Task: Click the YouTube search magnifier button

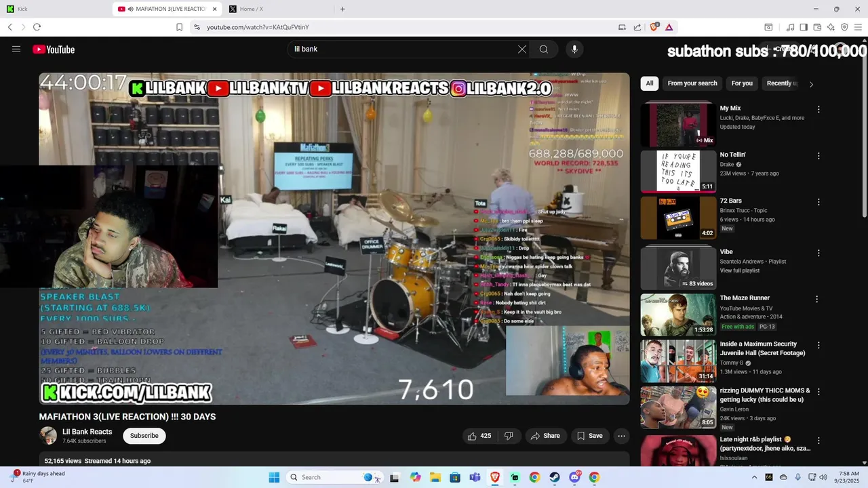Action: point(544,49)
